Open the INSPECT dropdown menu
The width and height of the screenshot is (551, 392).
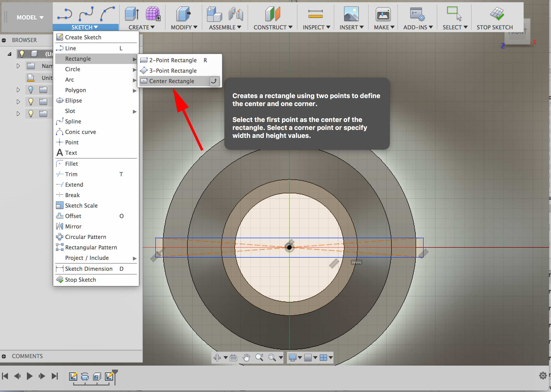pos(317,27)
